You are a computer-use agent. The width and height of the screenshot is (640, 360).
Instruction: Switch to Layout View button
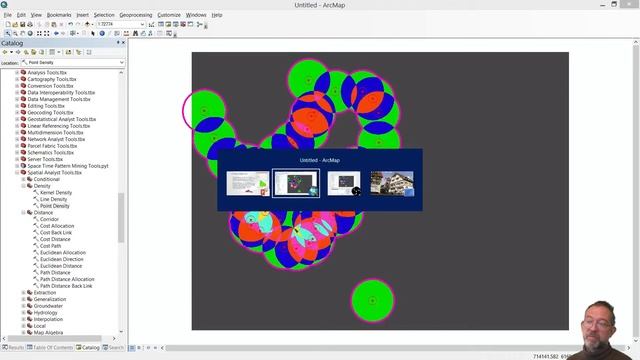(139, 348)
